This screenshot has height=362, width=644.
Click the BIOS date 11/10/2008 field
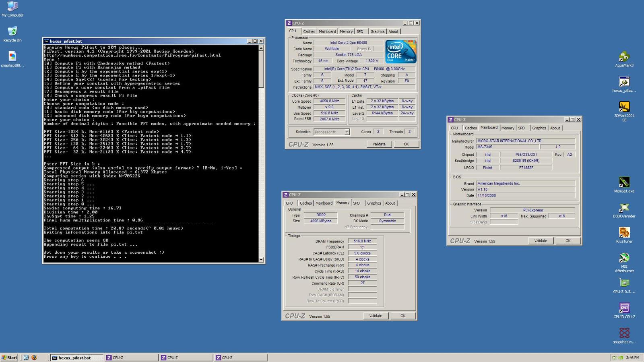[526, 196]
